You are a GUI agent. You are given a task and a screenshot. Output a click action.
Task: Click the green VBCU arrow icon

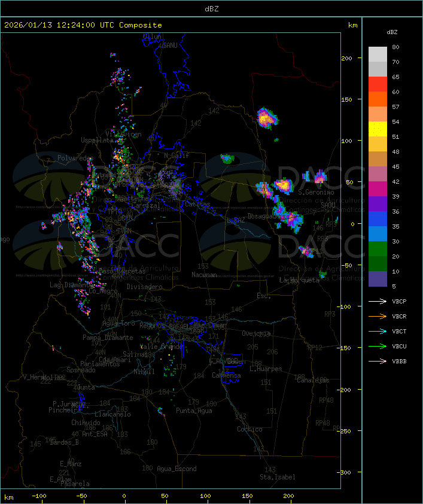pyautogui.click(x=378, y=347)
